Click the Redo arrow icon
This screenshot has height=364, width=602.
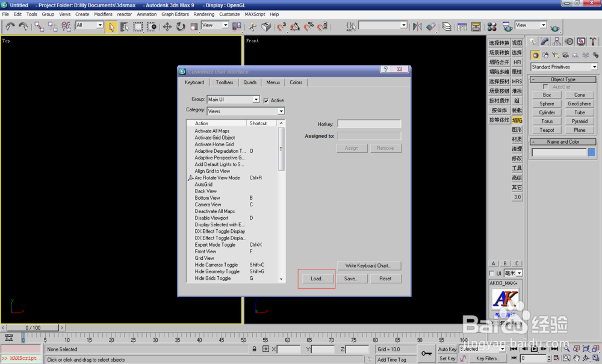[x=23, y=26]
